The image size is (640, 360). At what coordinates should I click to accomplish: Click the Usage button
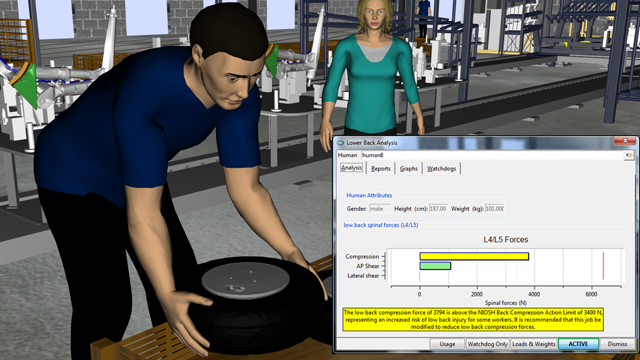[x=447, y=344]
